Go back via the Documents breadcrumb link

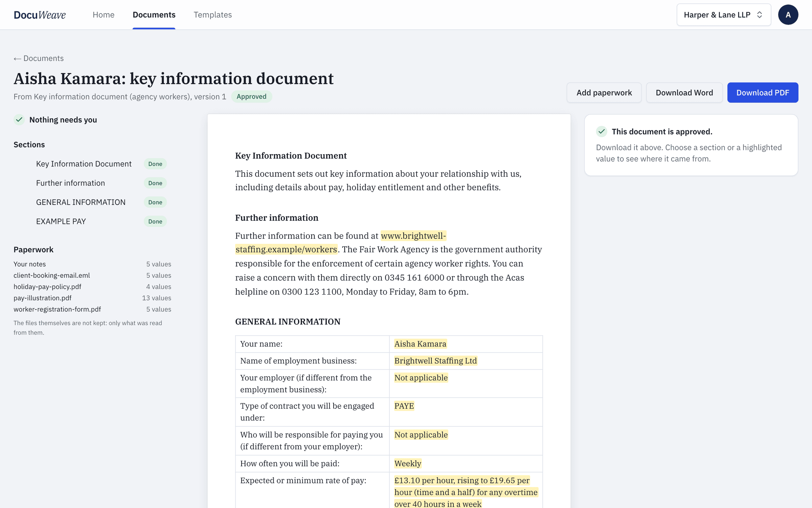click(39, 58)
